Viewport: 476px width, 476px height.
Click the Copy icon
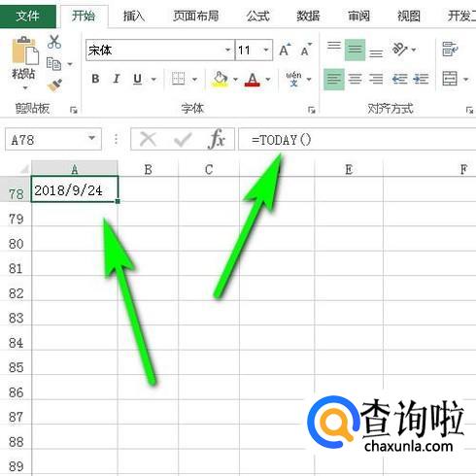[53, 64]
